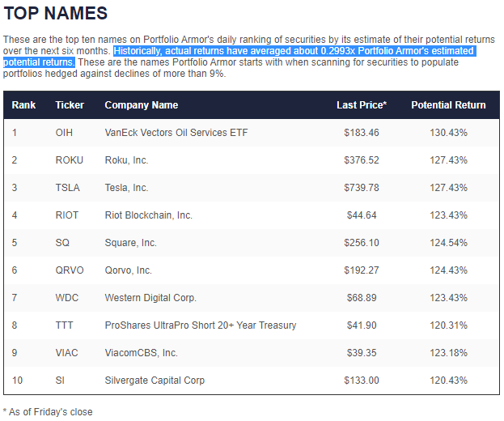Click the TSLA ticker symbol

click(67, 188)
